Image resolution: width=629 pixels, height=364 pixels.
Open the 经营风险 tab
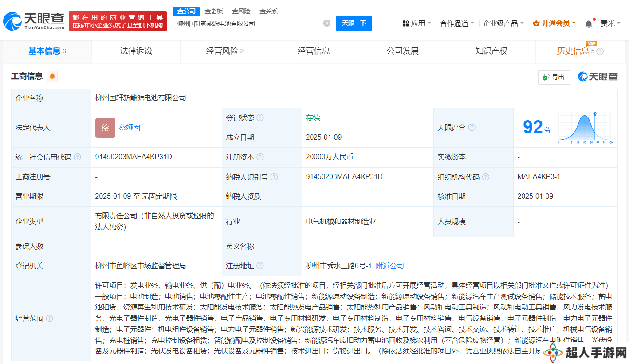coord(224,51)
